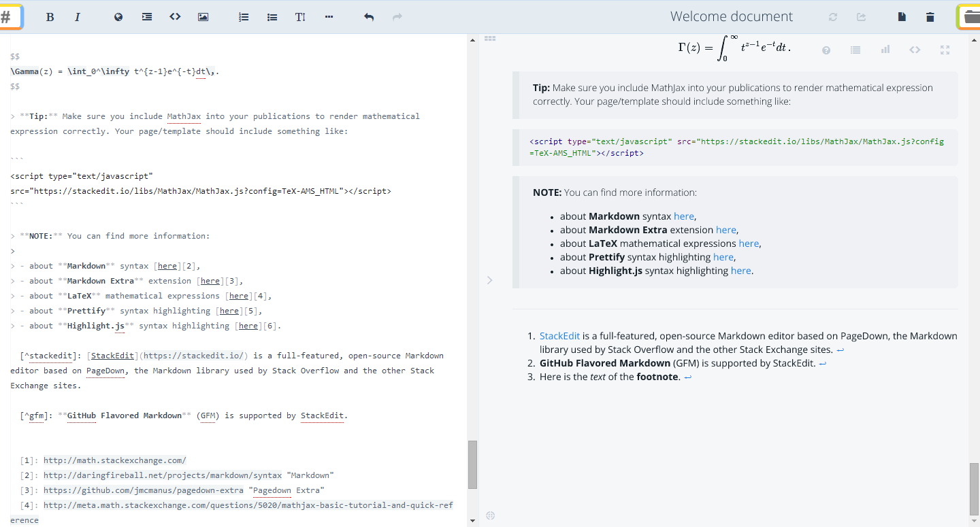
Task: Insert a hyperlink using the globe icon
Action: tap(118, 17)
